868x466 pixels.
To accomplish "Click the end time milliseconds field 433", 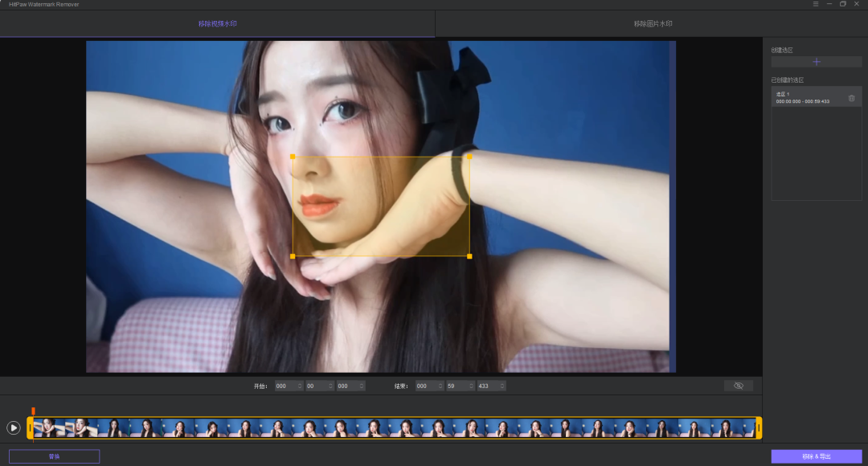I will click(x=489, y=386).
